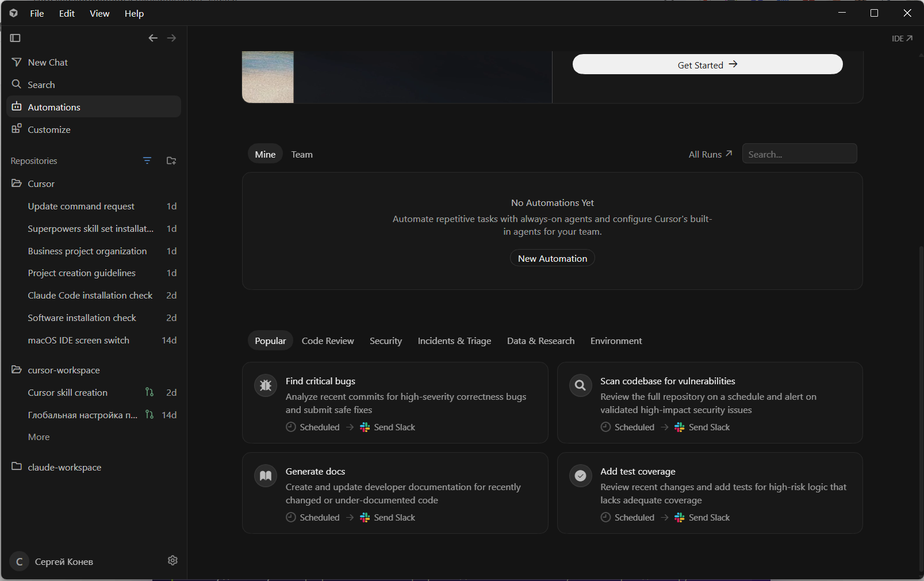Select Incidents & Triage category
This screenshot has height=581, width=924.
click(454, 341)
